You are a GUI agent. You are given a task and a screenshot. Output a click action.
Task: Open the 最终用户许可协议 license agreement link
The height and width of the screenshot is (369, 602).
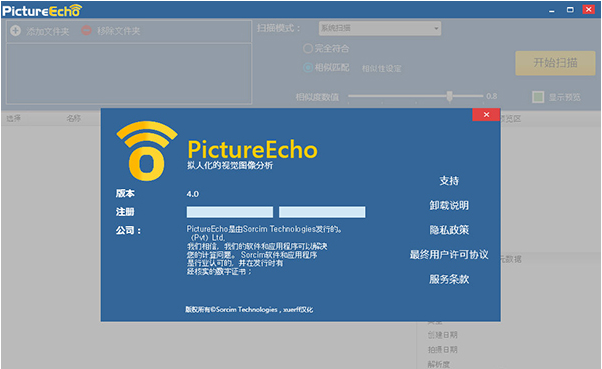(449, 255)
